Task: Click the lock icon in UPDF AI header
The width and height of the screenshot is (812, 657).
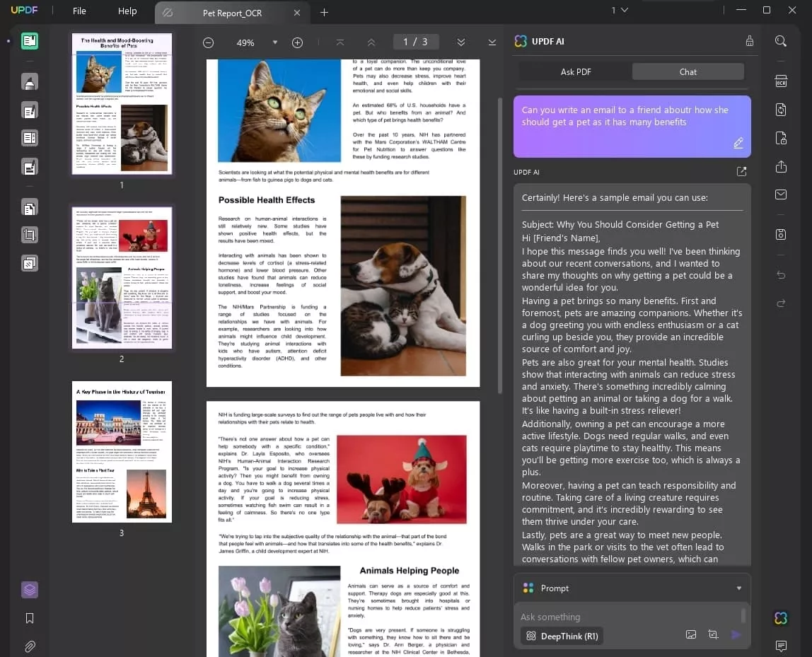Action: (x=750, y=41)
